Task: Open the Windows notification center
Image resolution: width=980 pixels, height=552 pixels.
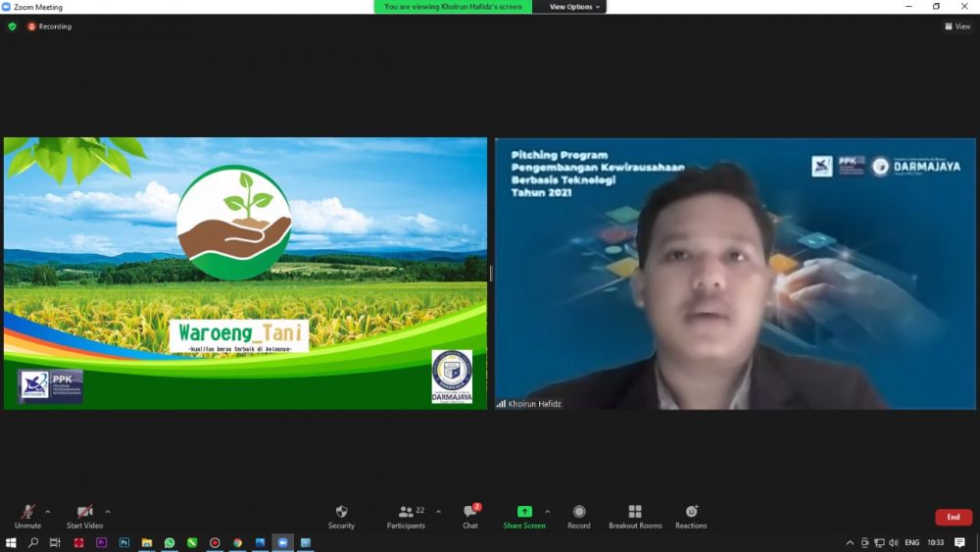Action: click(x=959, y=542)
